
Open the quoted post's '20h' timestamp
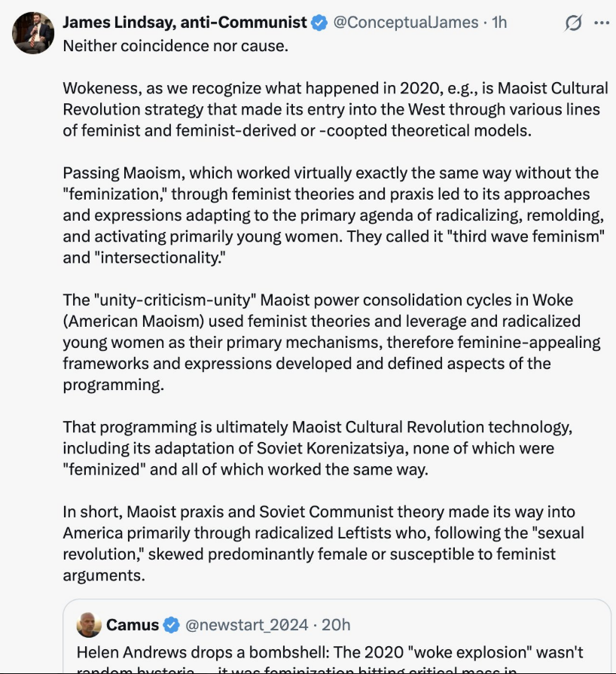[x=334, y=624]
